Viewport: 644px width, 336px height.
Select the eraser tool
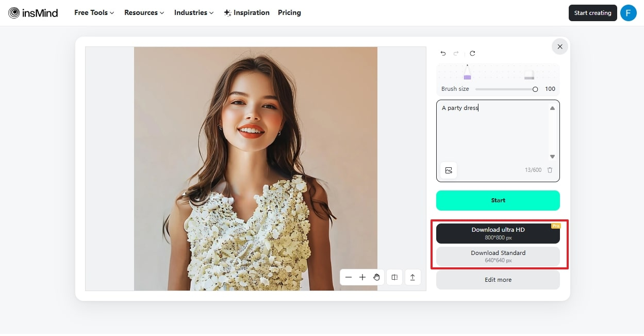tap(529, 75)
